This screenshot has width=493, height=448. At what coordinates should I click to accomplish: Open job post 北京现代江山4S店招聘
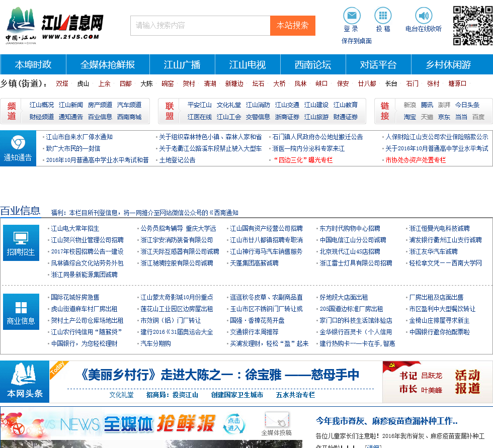[350, 251]
